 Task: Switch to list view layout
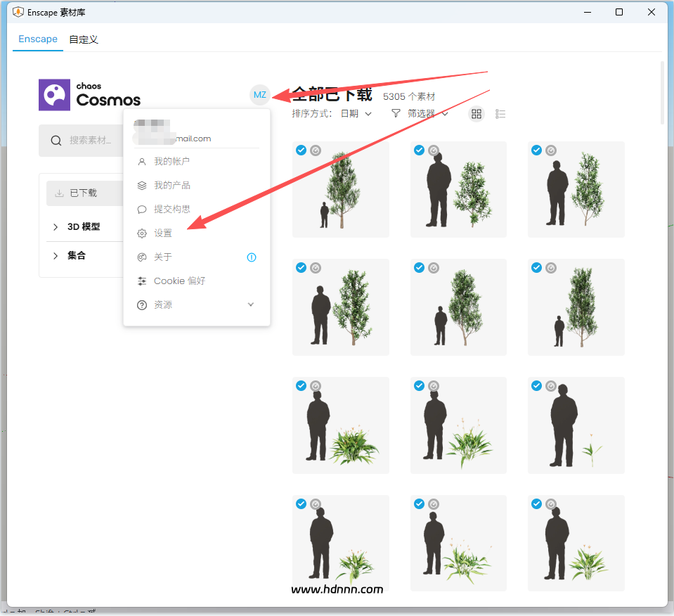(500, 114)
